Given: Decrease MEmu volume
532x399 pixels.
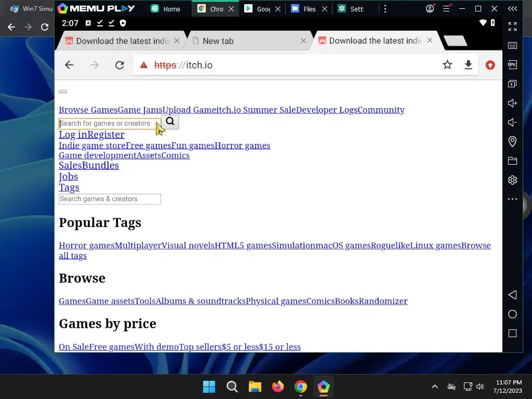Looking at the screenshot, I should [512, 122].
